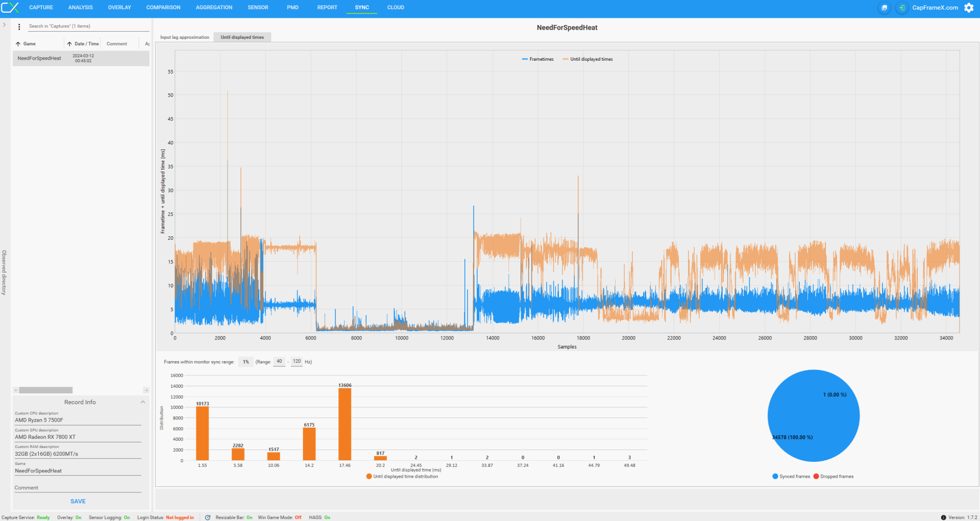Viewport: 980px width, 521px height.
Task: Click the 'Capture Service: Ready' status
Action: pyautogui.click(x=26, y=517)
